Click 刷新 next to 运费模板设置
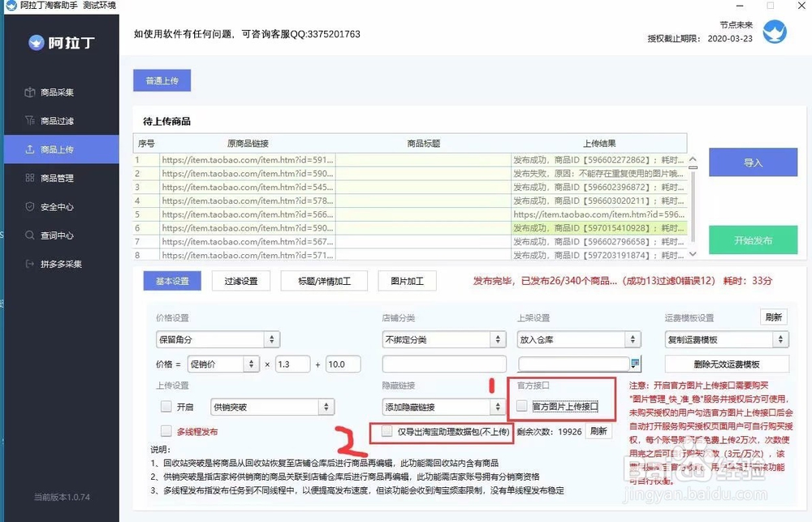Image resolution: width=812 pixels, height=522 pixels. click(x=774, y=317)
